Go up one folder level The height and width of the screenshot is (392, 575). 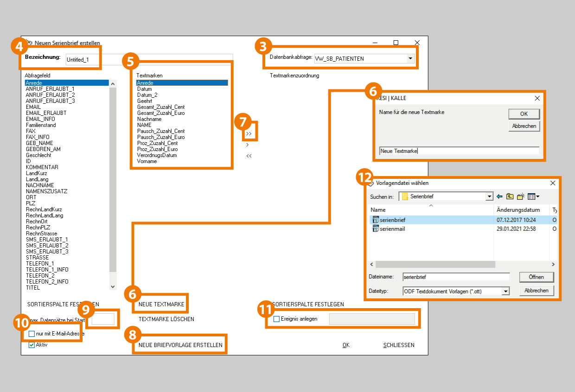click(510, 196)
